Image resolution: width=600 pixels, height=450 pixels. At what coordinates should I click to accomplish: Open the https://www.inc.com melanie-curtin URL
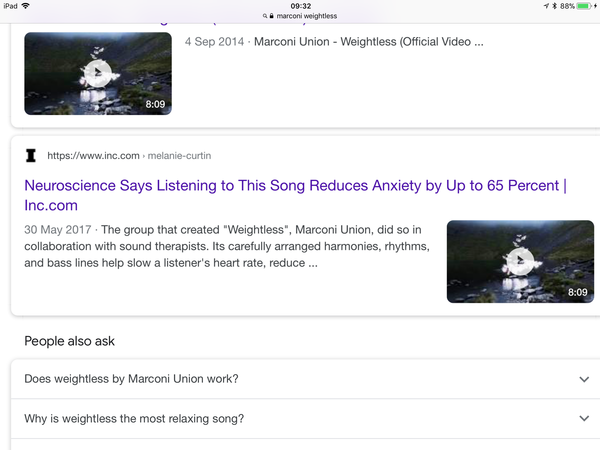click(x=129, y=156)
